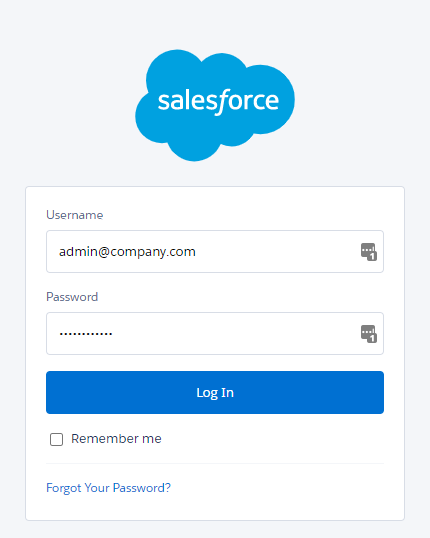The height and width of the screenshot is (538, 430).
Task: Click the masked password dots
Action: coord(86,334)
